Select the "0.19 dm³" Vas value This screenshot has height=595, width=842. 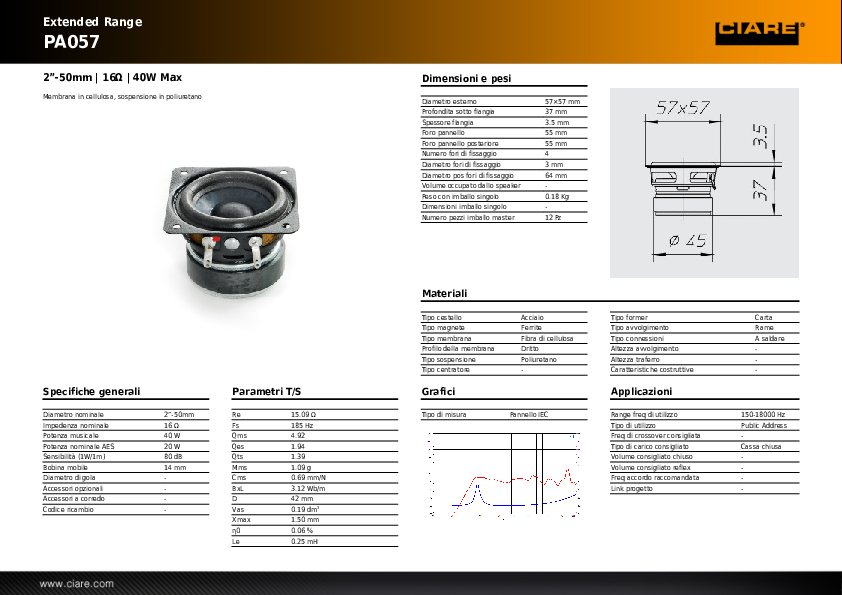tap(305, 509)
